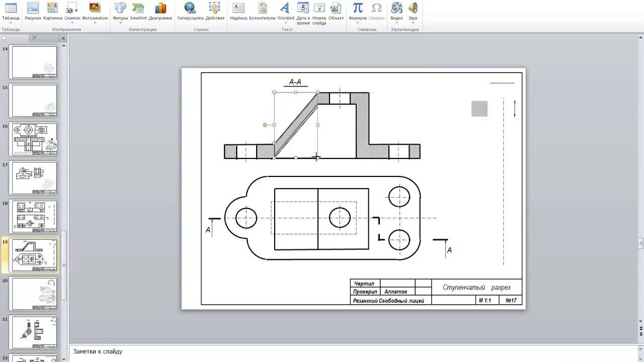Select slide 19 thumbnail
644x362 pixels.
tap(34, 255)
